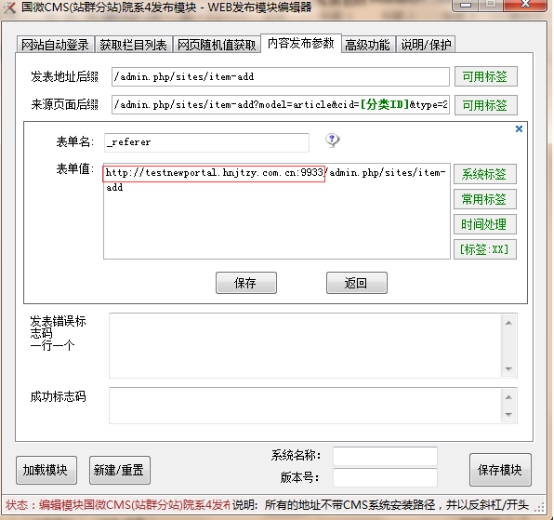Click the 返回 button
This screenshot has width=554, height=520.
356,283
